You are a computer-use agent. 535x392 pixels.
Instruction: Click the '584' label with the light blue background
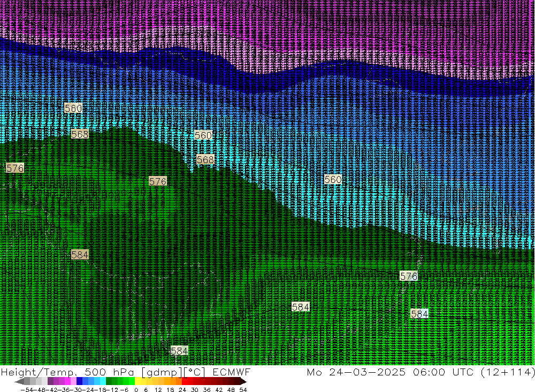pos(419,313)
